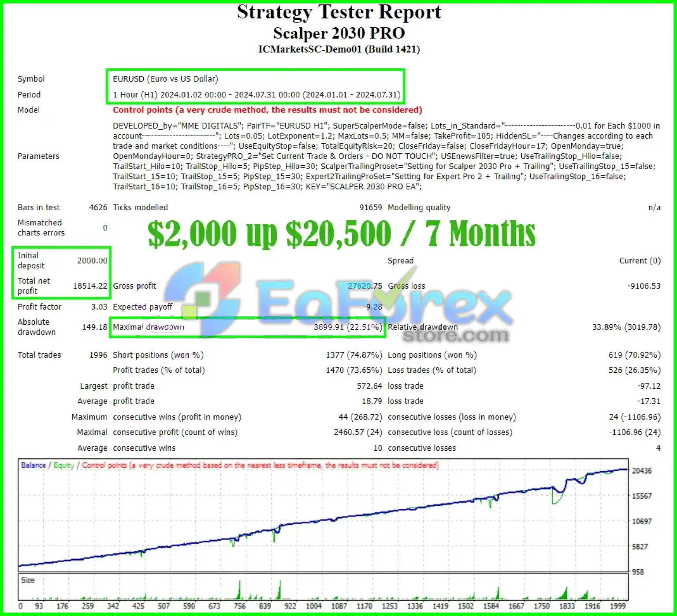This screenshot has width=677, height=616.
Task: Click 'Equity' legend label in chart
Action: (63, 465)
